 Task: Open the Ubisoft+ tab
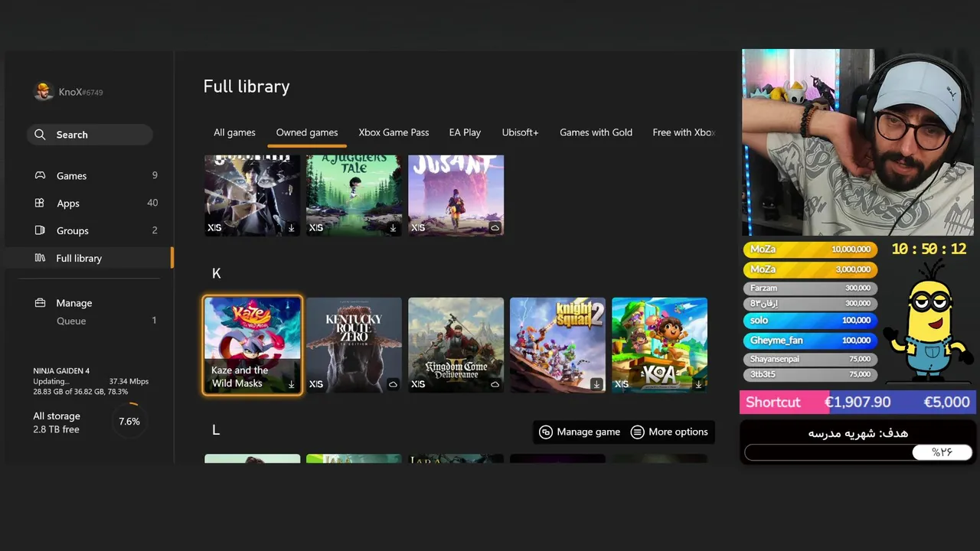pos(520,132)
